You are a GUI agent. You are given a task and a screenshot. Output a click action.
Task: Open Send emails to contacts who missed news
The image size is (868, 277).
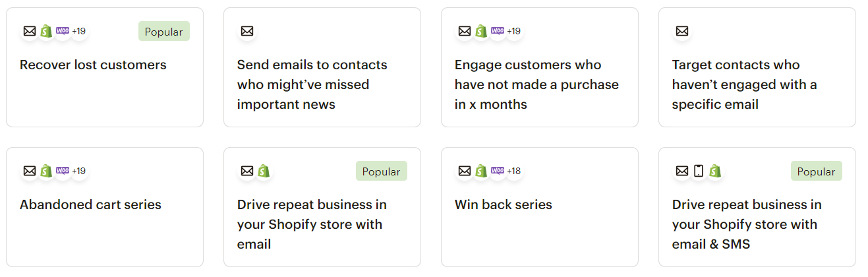[x=322, y=67]
